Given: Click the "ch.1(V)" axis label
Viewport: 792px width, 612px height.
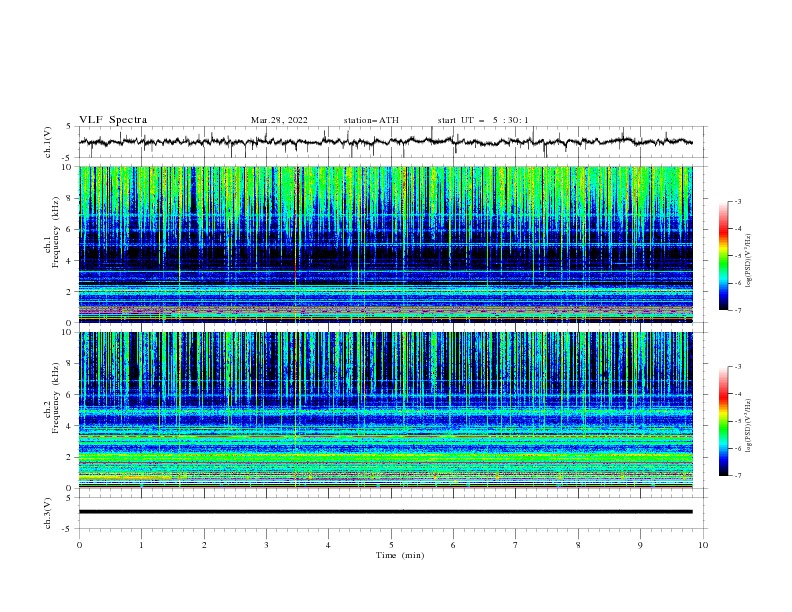Looking at the screenshot, I should (x=48, y=142).
